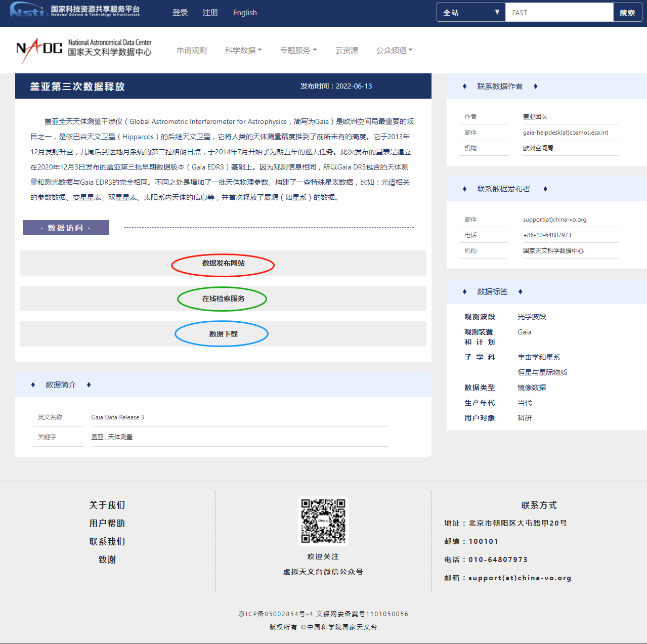
Task: Click the NADC National Astronomical Data Center logo
Action: (x=84, y=50)
